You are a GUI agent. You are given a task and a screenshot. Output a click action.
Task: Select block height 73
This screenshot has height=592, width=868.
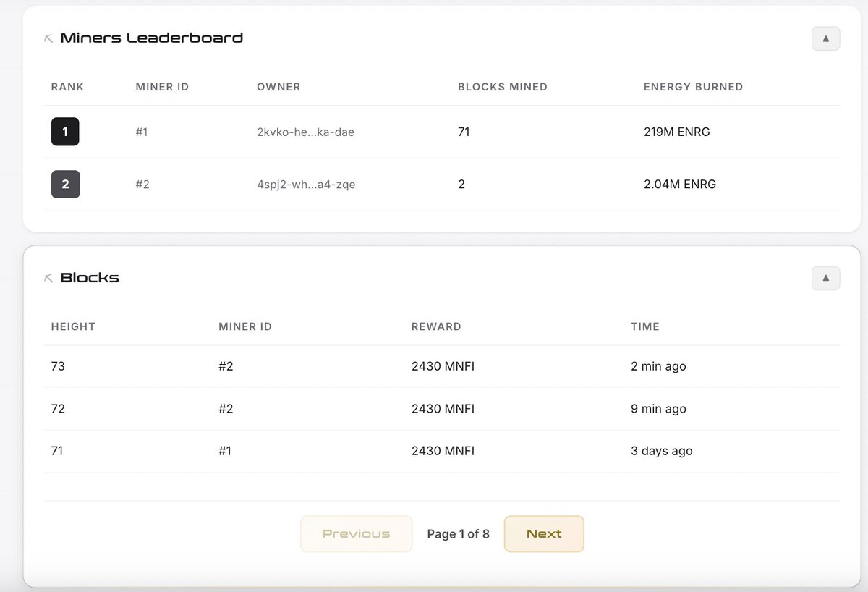pyautogui.click(x=58, y=366)
